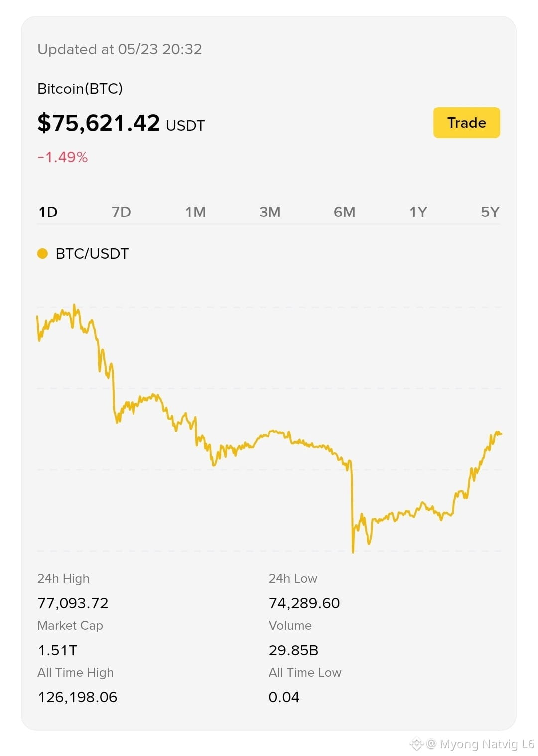
Task: Toggle the BTC/USDT legend label
Action: 92,254
